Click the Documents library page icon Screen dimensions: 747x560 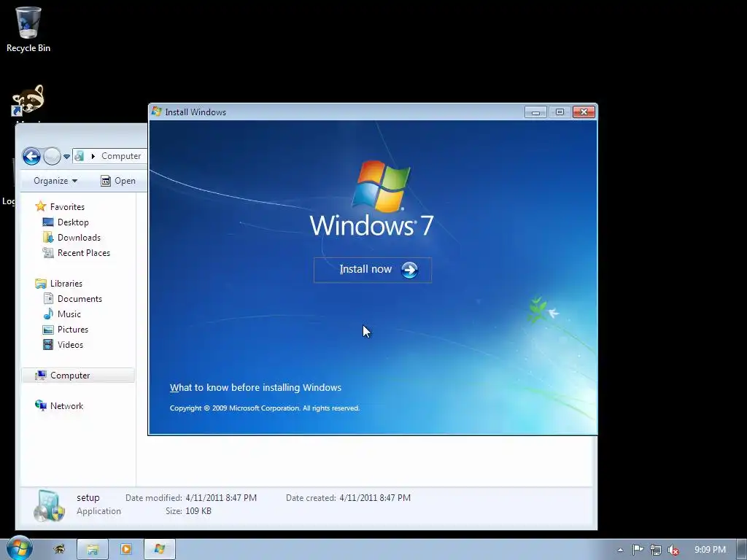point(48,298)
